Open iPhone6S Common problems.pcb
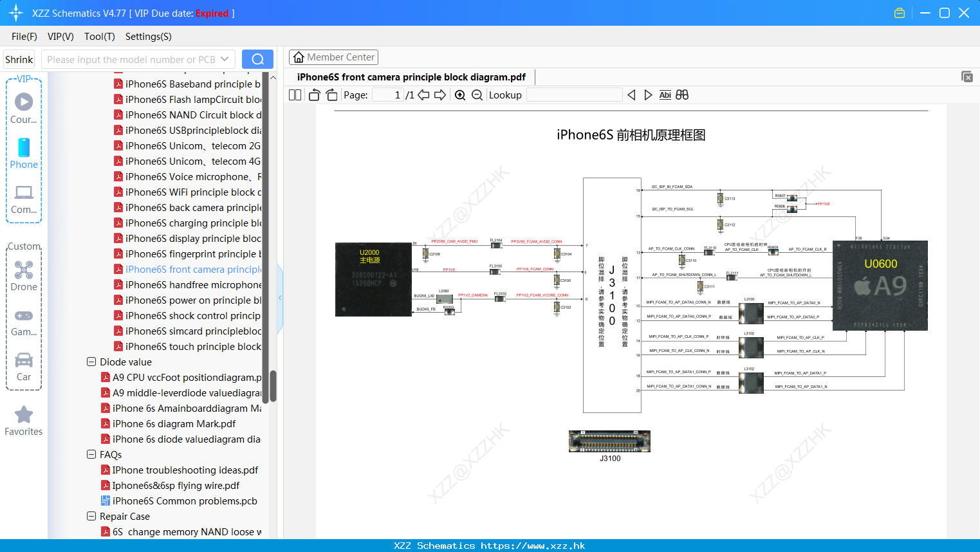The height and width of the screenshot is (552, 980). tap(179, 501)
